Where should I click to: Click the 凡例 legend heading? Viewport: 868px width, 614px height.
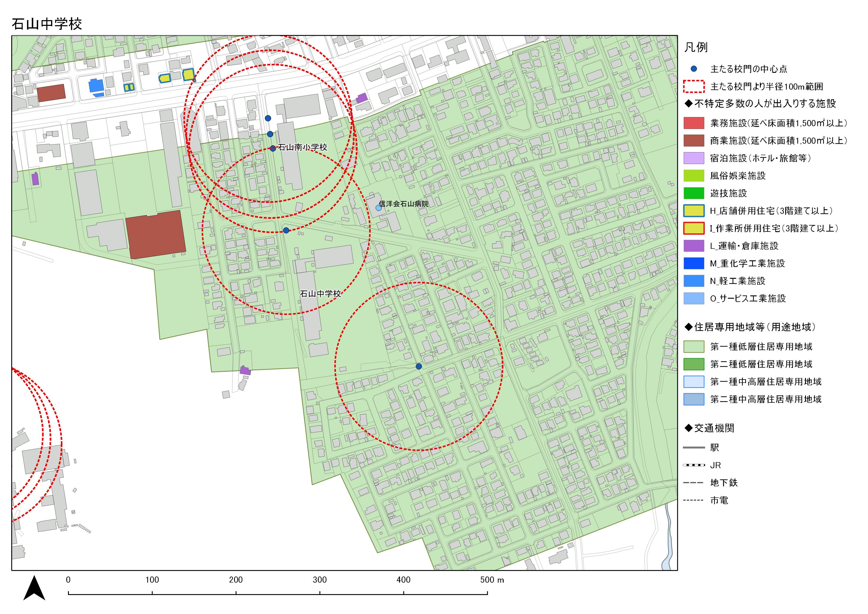pos(695,47)
